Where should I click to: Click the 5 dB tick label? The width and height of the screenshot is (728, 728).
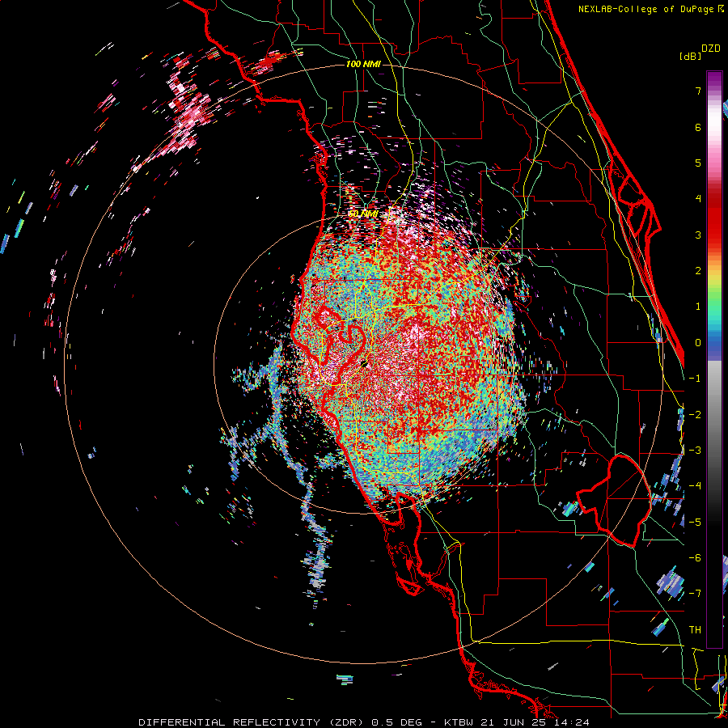698,163
